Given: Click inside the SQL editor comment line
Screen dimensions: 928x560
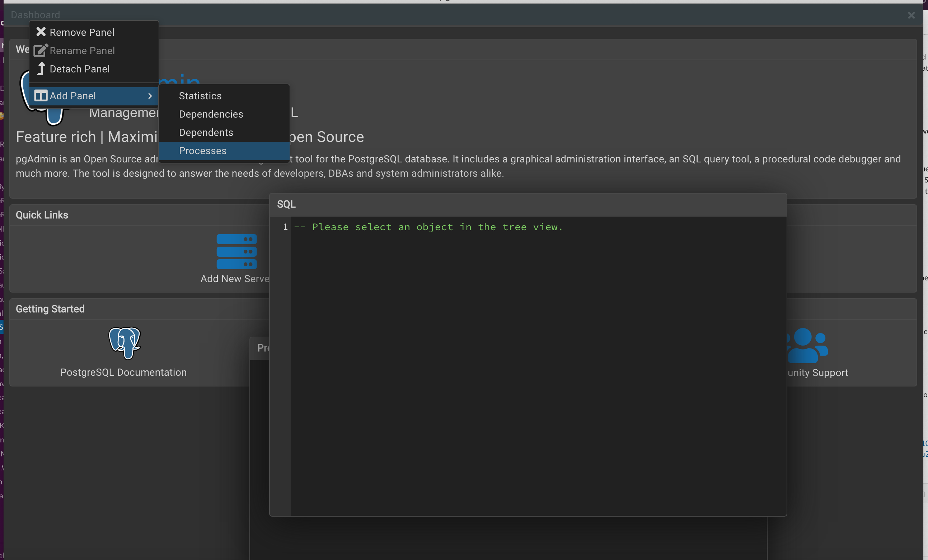Looking at the screenshot, I should pos(428,227).
